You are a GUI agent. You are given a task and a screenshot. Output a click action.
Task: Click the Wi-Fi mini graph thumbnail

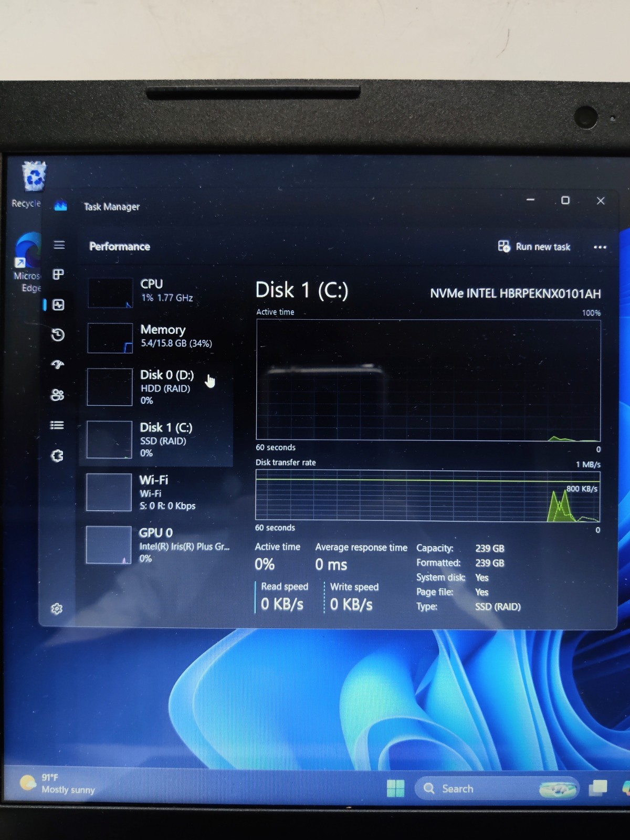point(109,492)
